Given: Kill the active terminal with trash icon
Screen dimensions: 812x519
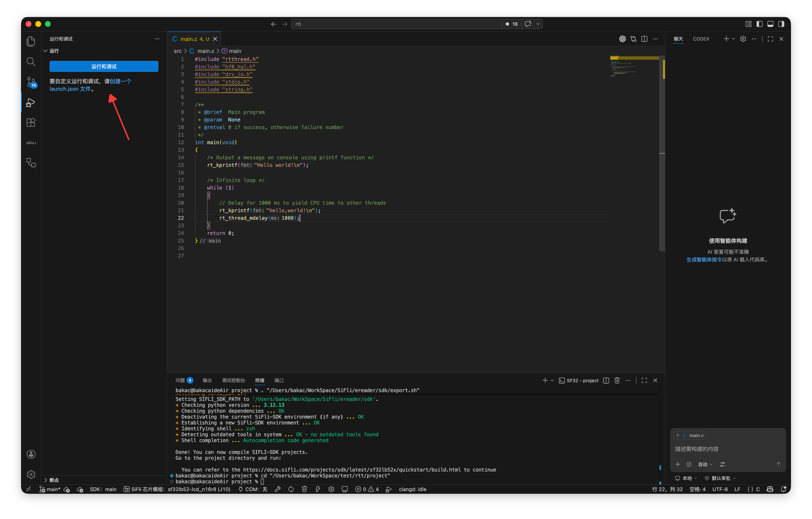Looking at the screenshot, I should pyautogui.click(x=617, y=380).
